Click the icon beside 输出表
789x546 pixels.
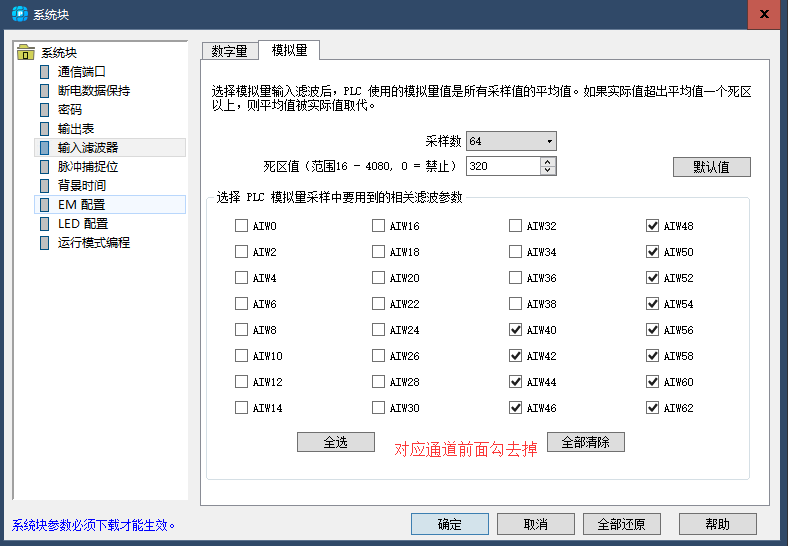pos(45,129)
